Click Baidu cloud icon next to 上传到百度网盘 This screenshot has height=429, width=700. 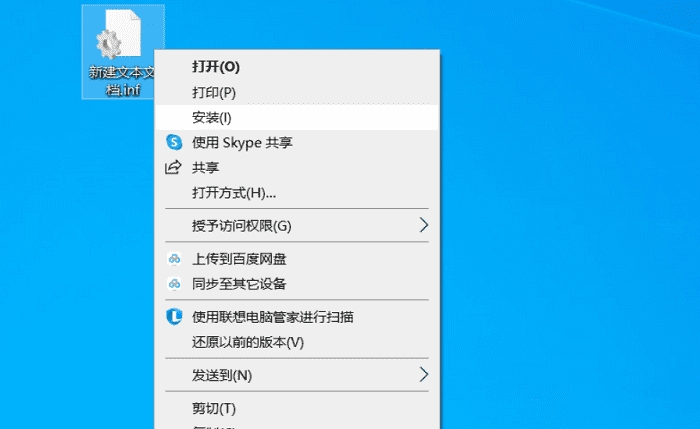tap(174, 259)
